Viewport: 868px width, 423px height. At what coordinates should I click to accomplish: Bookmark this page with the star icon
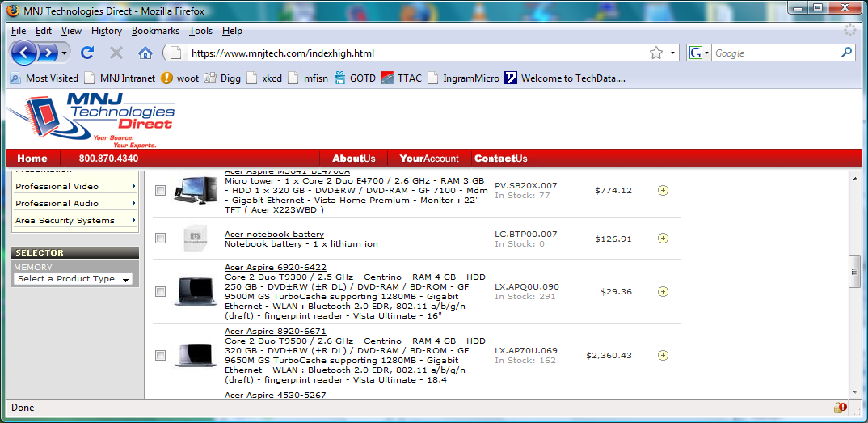[656, 53]
